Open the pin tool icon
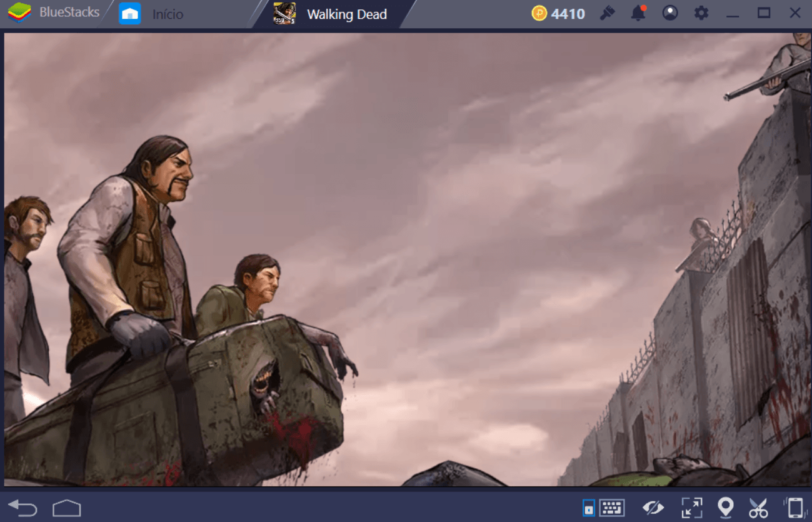The image size is (812, 522). [607, 13]
